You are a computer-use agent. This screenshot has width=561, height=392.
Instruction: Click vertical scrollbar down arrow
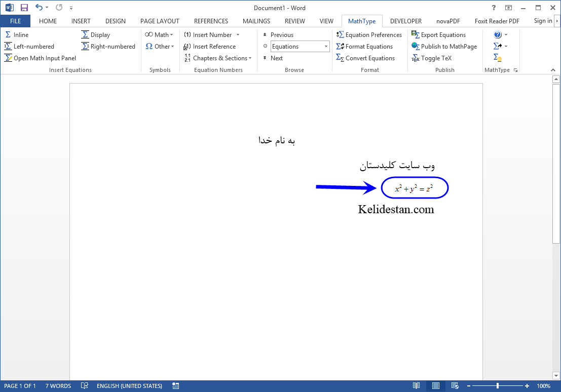pyautogui.click(x=556, y=376)
